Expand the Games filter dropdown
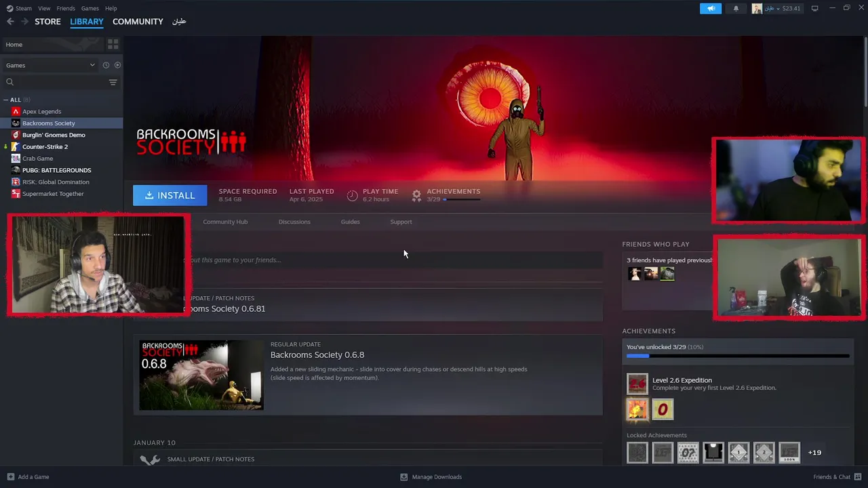Image resolution: width=868 pixels, height=488 pixels. (x=50, y=65)
